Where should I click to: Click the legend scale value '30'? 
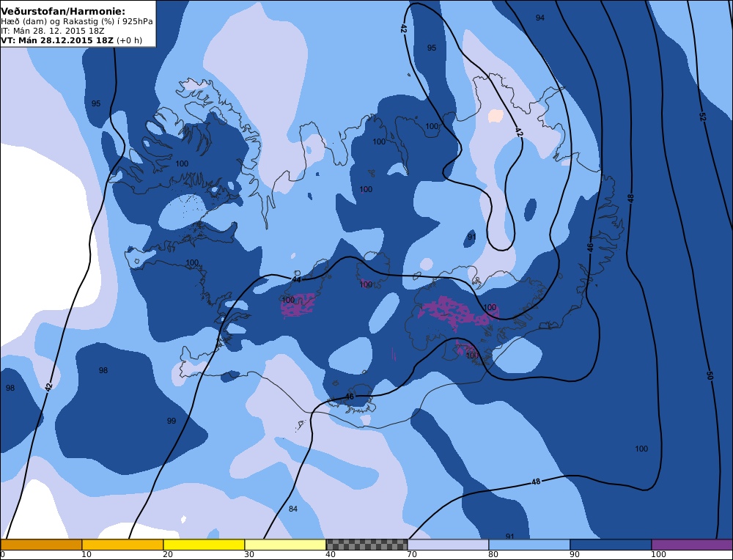point(248,554)
